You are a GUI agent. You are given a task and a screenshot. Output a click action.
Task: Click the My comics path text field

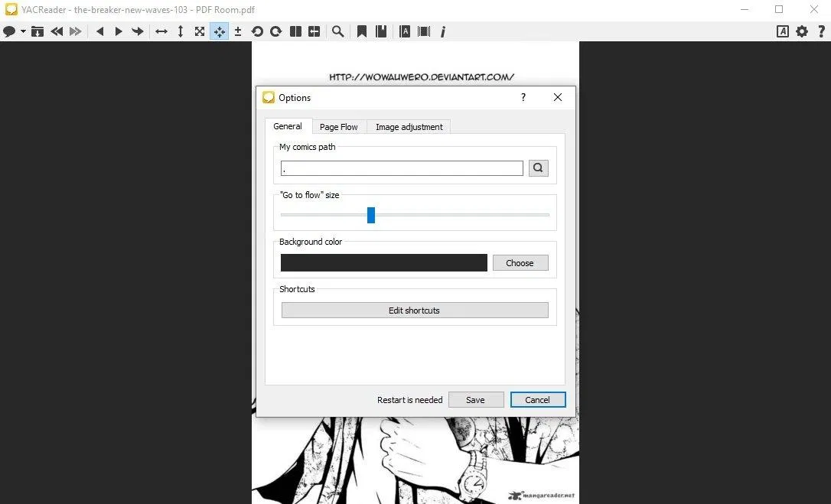[x=402, y=168]
